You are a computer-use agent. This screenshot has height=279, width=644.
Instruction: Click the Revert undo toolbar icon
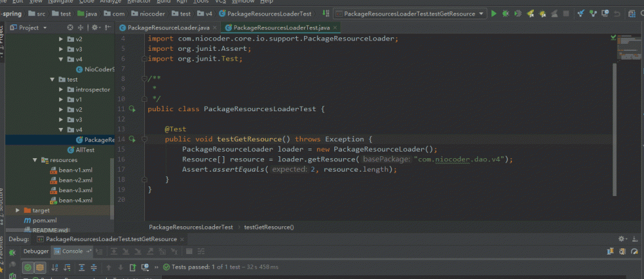616,14
